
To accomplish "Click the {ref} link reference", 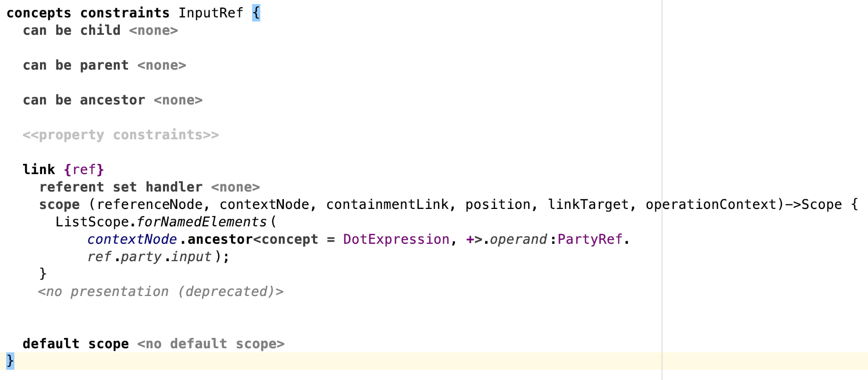I will [x=84, y=170].
